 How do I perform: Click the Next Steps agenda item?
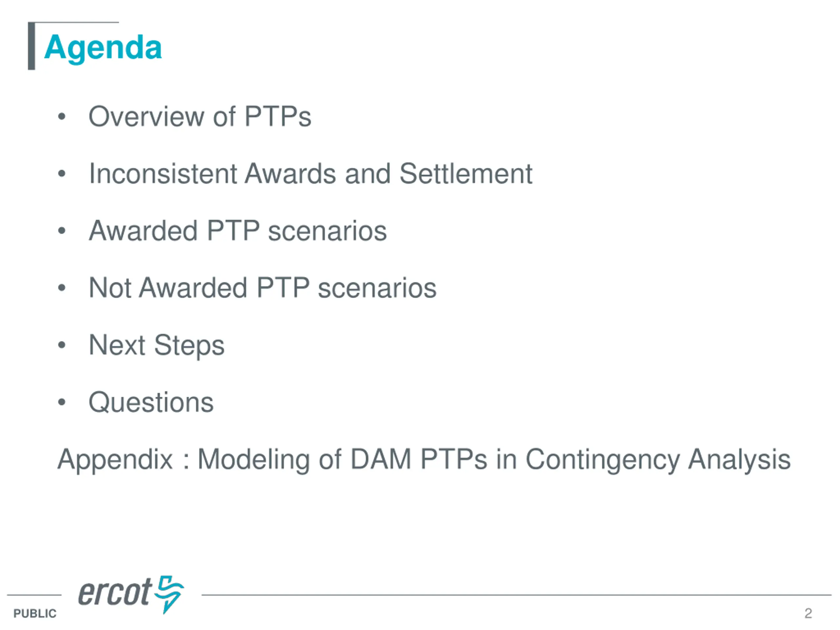pos(157,345)
